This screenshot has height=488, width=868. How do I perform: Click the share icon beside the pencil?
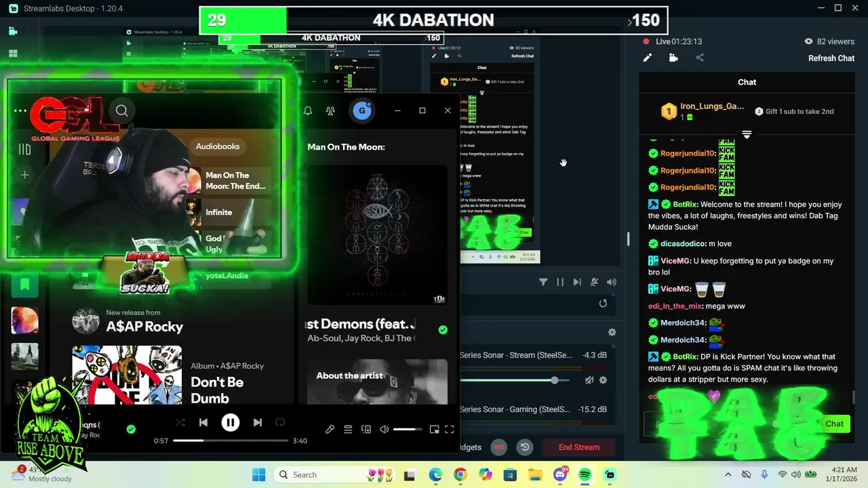[700, 58]
